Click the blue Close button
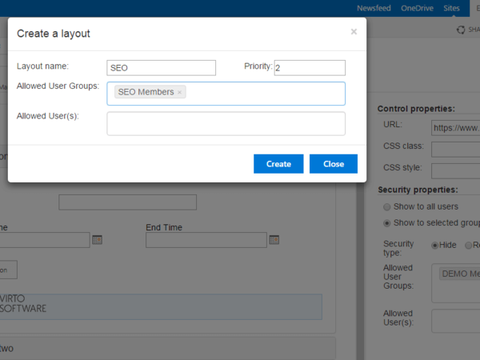The height and width of the screenshot is (360, 480). pos(333,164)
